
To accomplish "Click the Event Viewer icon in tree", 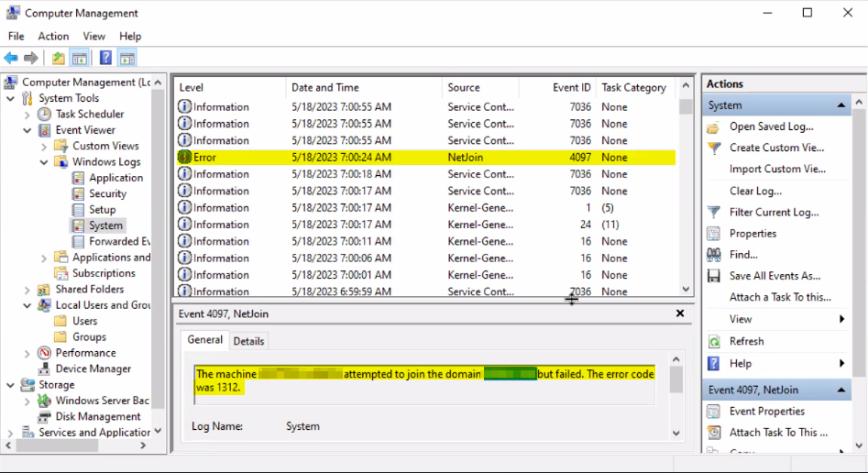I will pos(44,130).
